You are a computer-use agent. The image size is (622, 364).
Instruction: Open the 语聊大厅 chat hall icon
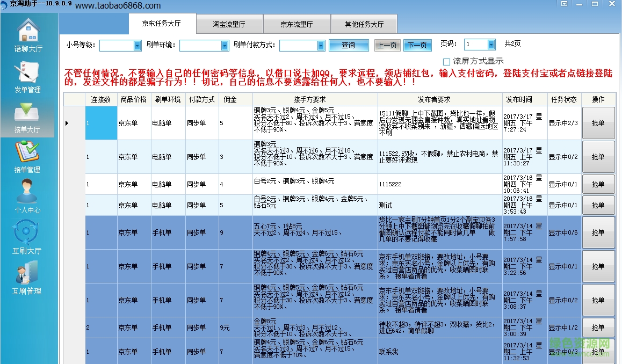[28, 35]
